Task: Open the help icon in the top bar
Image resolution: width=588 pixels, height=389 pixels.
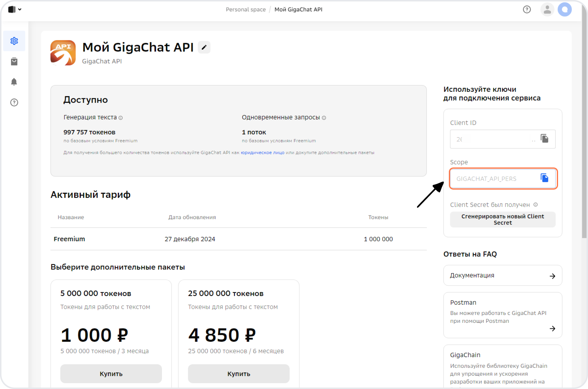Action: 527,9
